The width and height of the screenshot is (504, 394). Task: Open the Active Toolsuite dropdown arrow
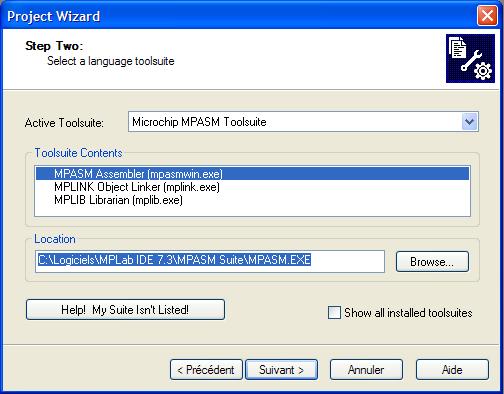[x=469, y=122]
